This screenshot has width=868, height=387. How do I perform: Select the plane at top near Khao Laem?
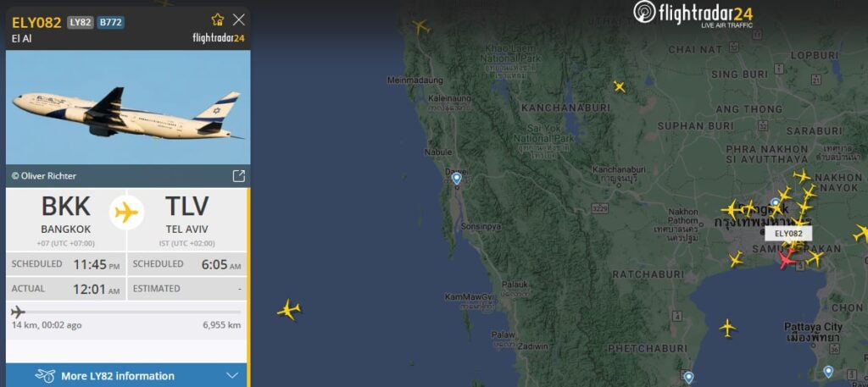pos(420,26)
